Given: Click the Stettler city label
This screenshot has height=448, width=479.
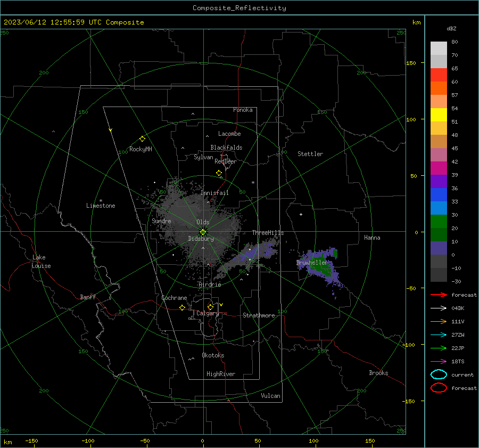Looking at the screenshot, I should point(310,154).
